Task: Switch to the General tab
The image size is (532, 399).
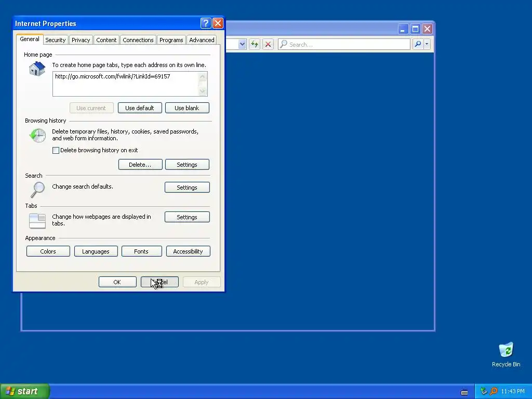Action: point(30,39)
